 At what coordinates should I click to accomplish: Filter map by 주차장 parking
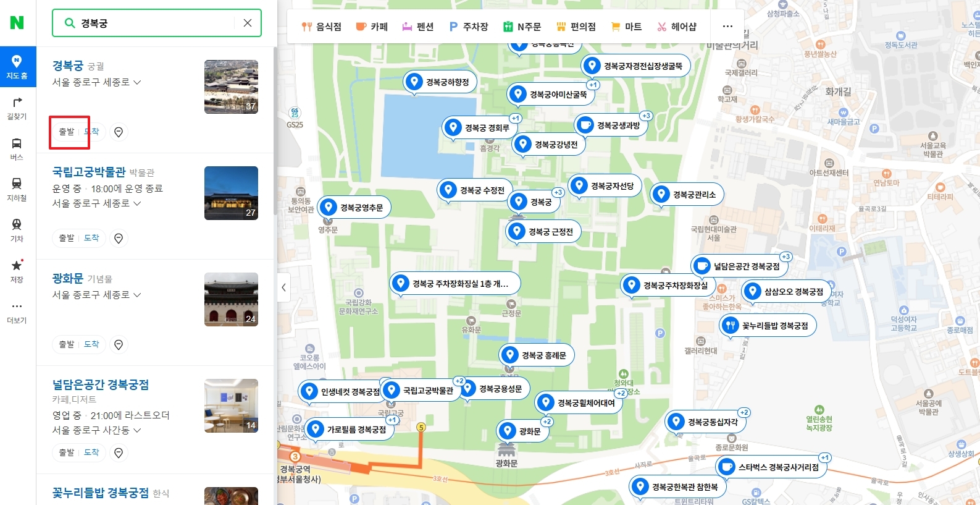point(468,27)
